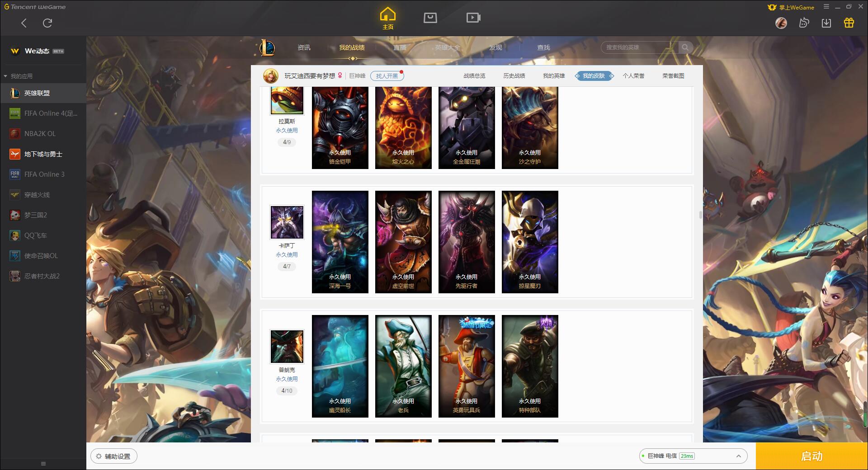Open the store icon in top bar
The width and height of the screenshot is (868, 470).
[430, 18]
